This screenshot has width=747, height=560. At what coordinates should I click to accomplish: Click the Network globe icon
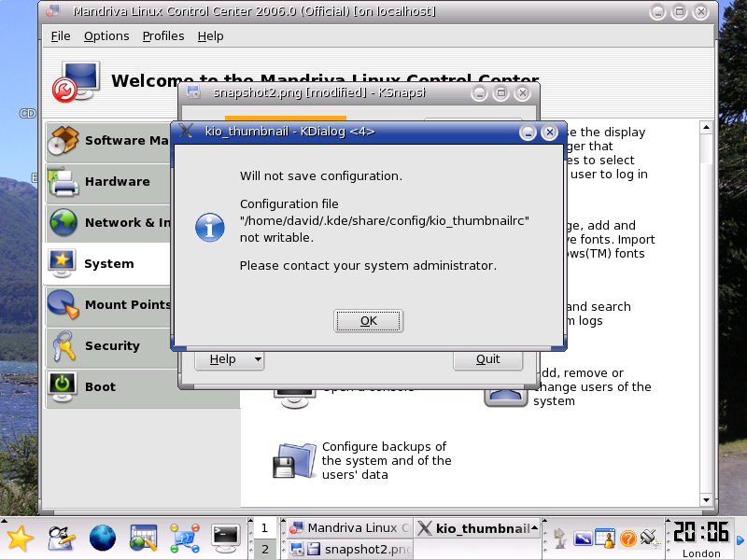pyautogui.click(x=63, y=222)
